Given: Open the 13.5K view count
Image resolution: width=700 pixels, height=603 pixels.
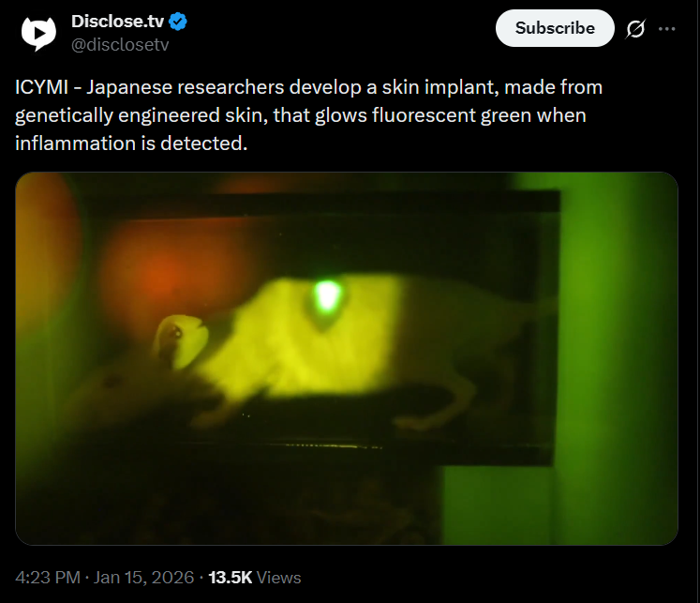Looking at the screenshot, I should click(x=231, y=578).
